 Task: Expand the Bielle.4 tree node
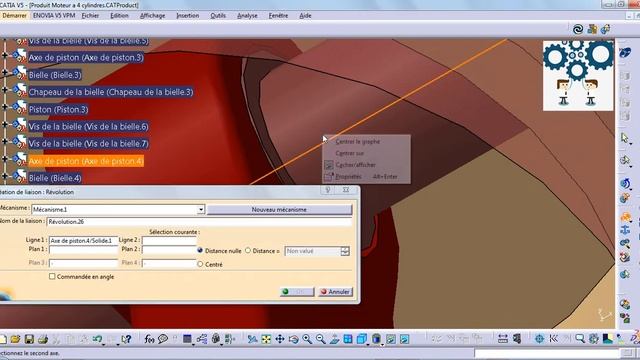[x=4, y=176]
